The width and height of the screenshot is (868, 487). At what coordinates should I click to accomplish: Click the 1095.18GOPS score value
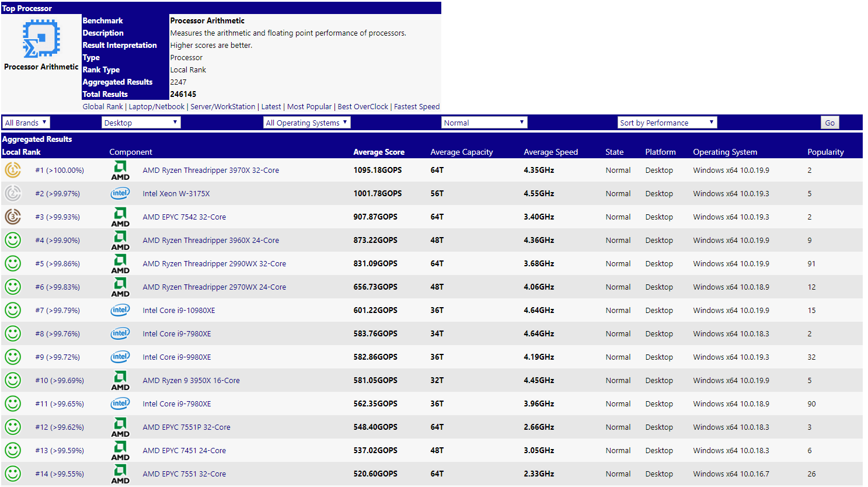click(x=378, y=170)
